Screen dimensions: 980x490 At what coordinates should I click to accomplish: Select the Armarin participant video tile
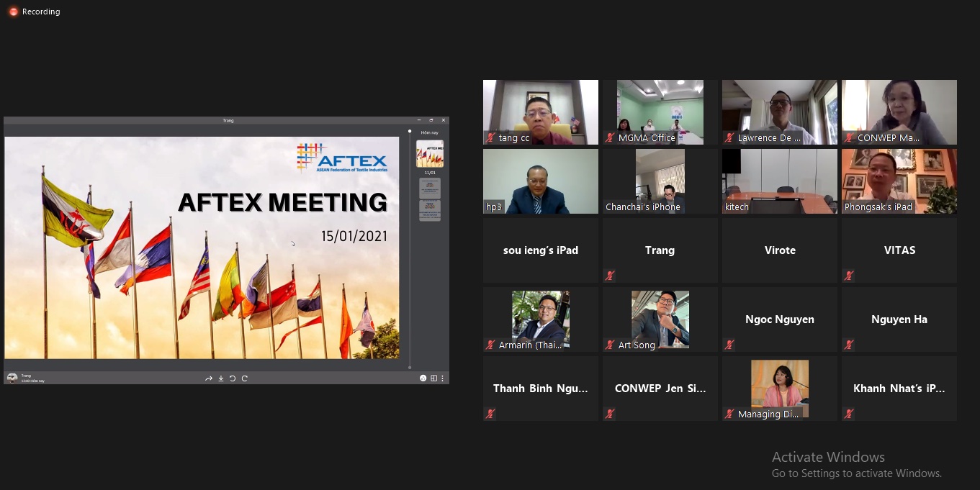coord(541,319)
